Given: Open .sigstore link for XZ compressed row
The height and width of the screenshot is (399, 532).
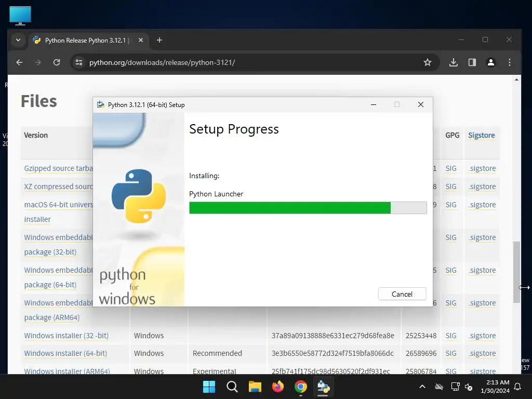Looking at the screenshot, I should (482, 187).
